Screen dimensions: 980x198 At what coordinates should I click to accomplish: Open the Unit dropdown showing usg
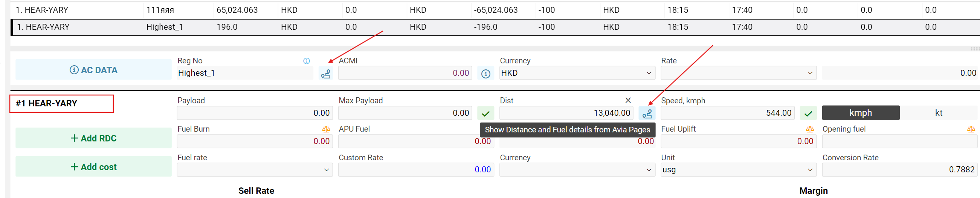738,170
